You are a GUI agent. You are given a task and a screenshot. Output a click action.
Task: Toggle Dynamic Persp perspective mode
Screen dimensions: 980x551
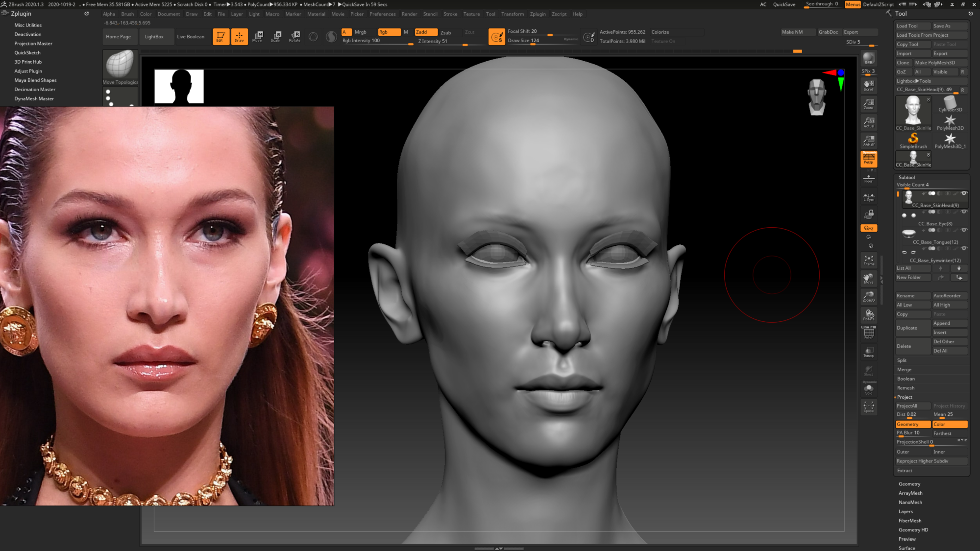pyautogui.click(x=868, y=159)
